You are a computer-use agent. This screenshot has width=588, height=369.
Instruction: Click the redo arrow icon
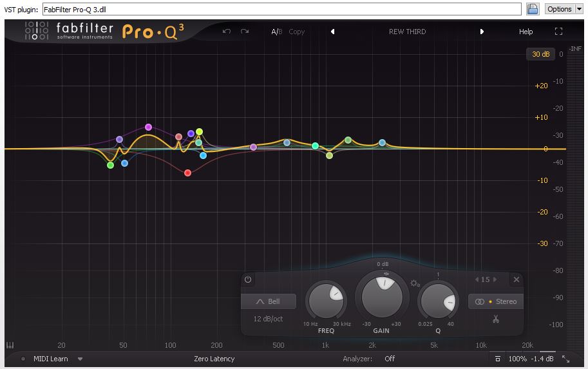(x=245, y=32)
